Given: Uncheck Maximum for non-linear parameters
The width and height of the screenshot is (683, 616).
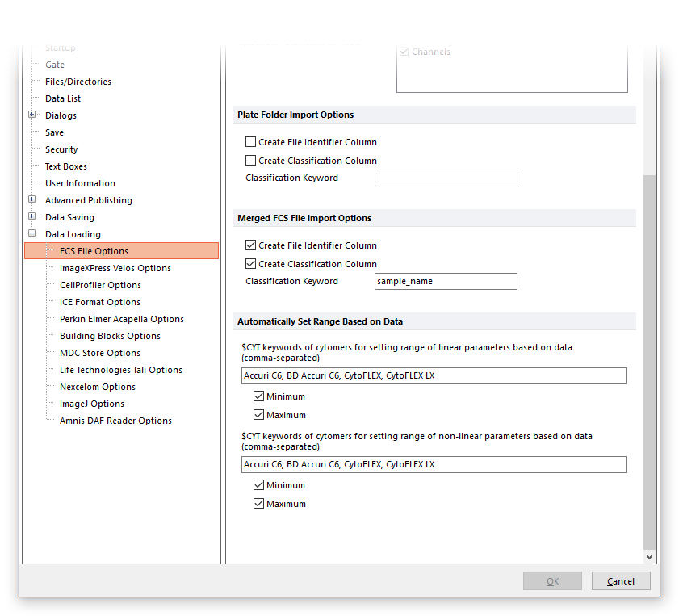Looking at the screenshot, I should 258,504.
